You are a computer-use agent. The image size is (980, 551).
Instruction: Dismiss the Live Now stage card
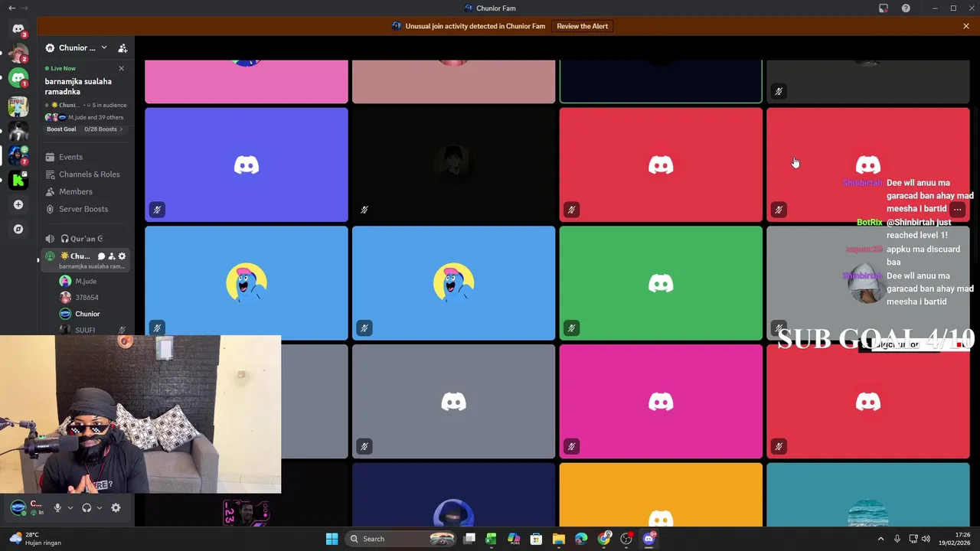click(x=121, y=68)
